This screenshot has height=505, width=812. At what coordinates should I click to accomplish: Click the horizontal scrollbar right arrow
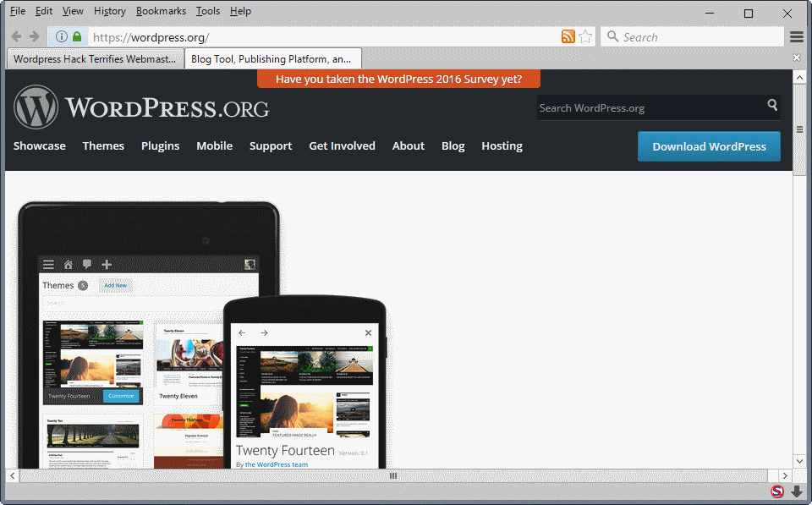[785, 475]
